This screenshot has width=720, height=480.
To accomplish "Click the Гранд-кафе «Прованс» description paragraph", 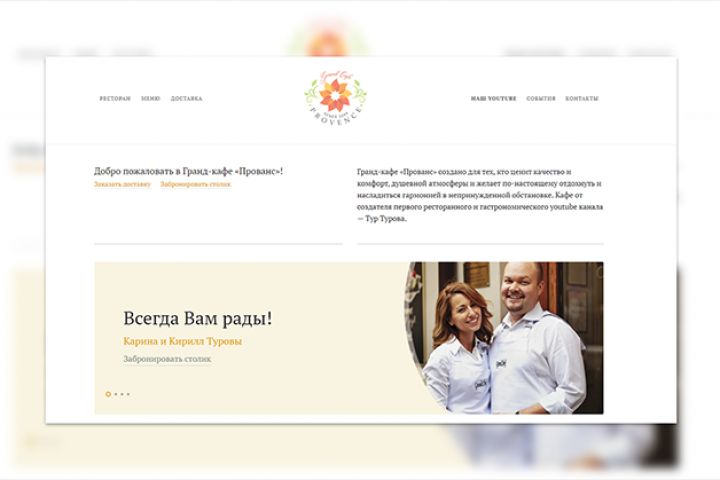I will click(480, 195).
